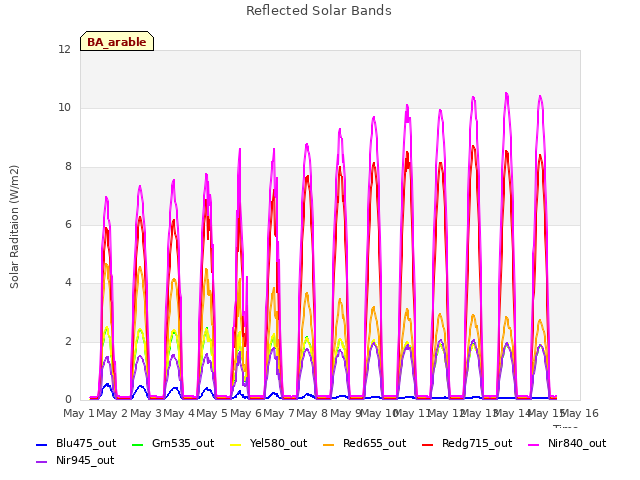Image resolution: width=640 pixels, height=480 pixels.
Task: Click the Blu475_out legend label
Action: click(x=86, y=444)
